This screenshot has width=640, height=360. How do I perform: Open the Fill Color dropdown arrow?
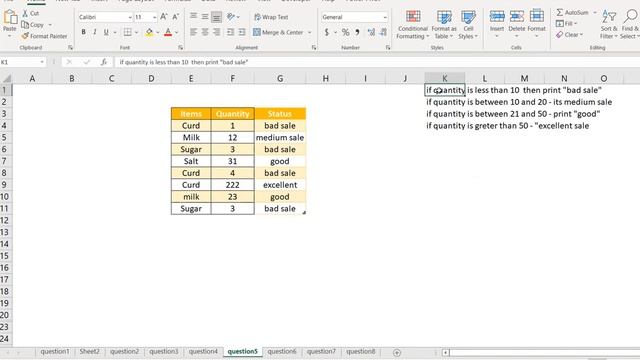158,32
